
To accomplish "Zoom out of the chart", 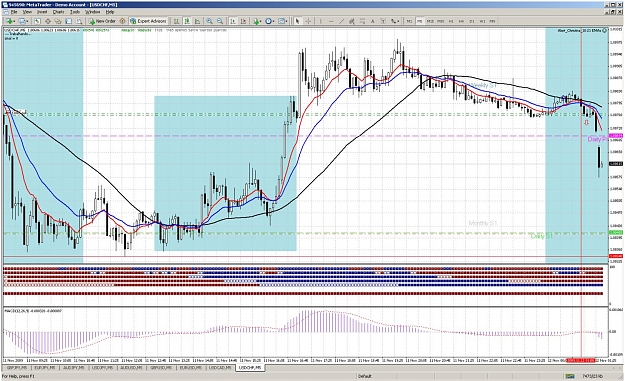I will click(220, 21).
